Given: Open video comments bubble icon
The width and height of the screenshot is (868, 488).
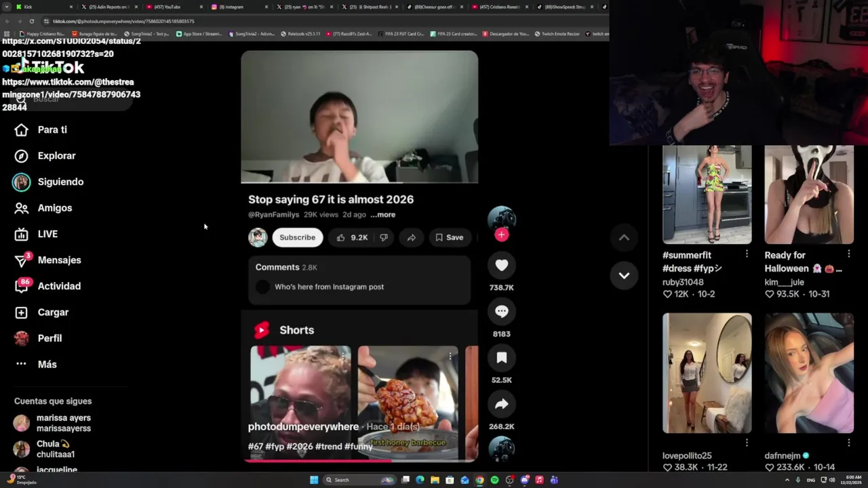Looking at the screenshot, I should 501,312.
